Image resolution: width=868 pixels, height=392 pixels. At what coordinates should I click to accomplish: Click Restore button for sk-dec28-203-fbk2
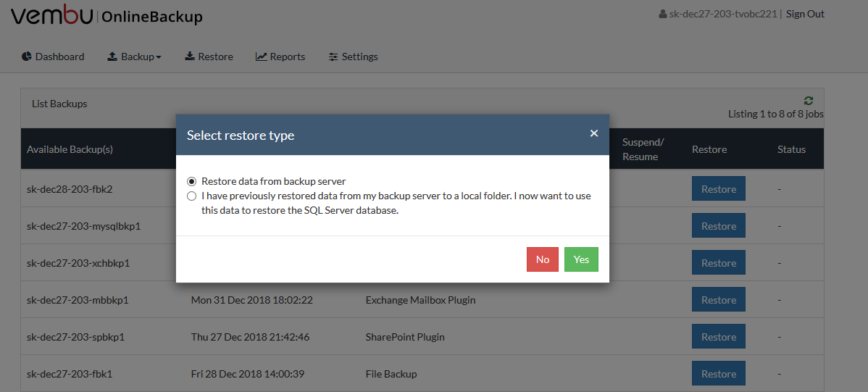coord(719,189)
